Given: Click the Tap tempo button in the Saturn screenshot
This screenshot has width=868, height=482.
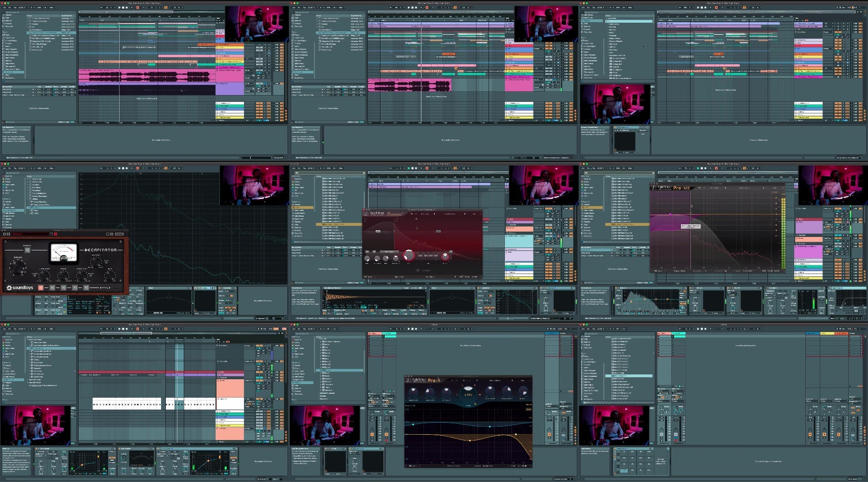Looking at the screenshot, I should pyautogui.click(x=304, y=168).
